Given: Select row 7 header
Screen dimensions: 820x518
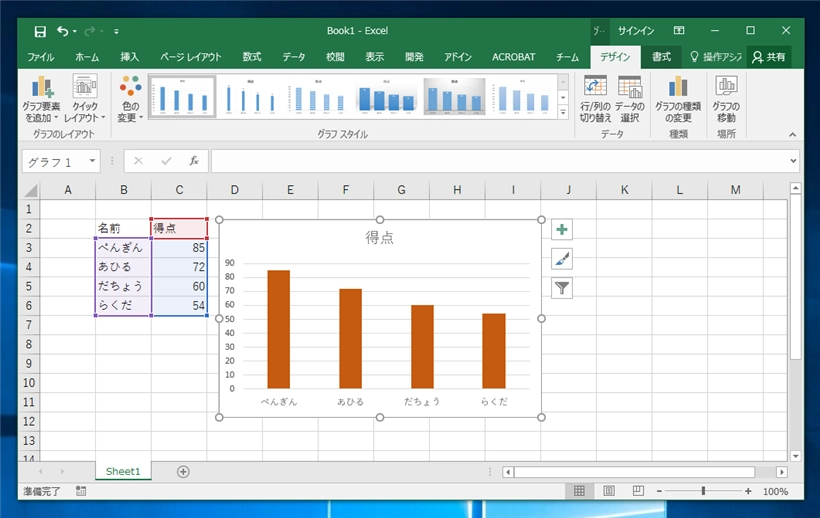Looking at the screenshot, I should click(29, 325).
